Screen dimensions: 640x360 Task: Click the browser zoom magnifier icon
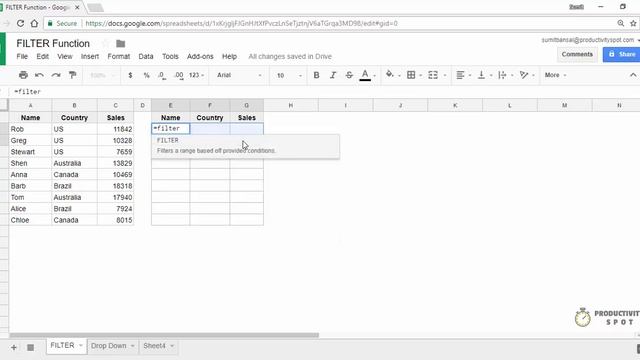[x=621, y=24]
